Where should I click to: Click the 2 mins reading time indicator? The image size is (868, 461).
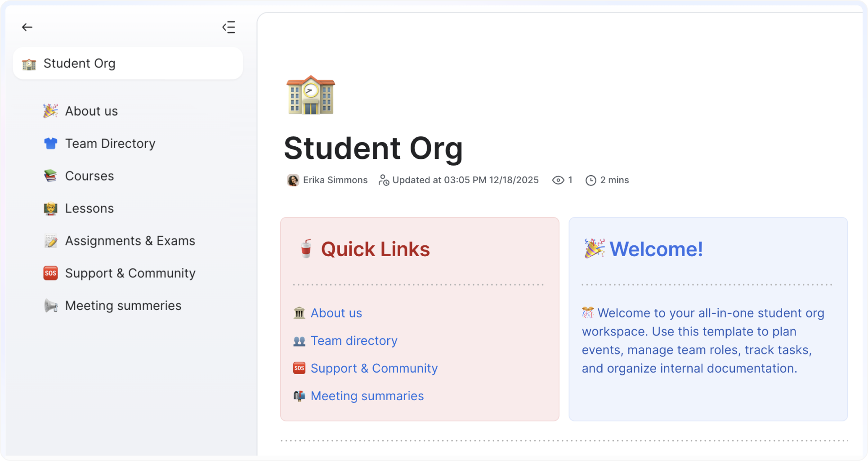[615, 180]
